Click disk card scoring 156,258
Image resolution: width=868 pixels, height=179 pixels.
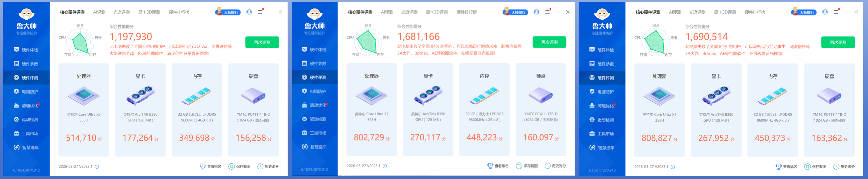tap(254, 110)
